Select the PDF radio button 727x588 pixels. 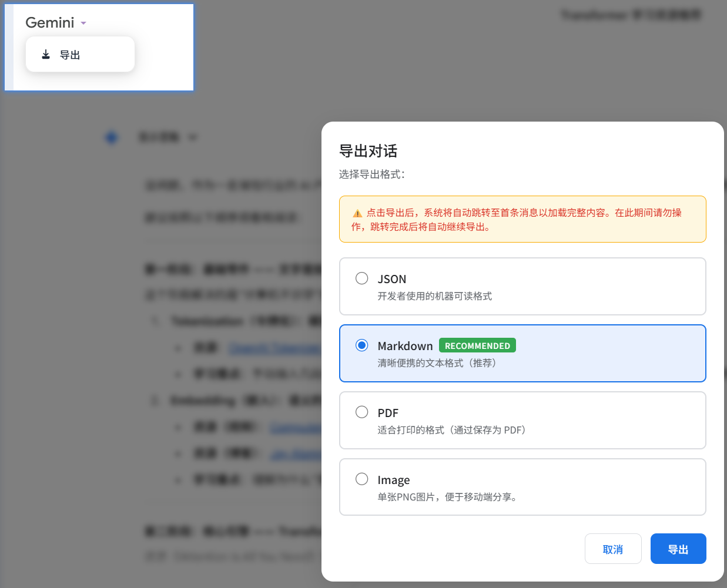point(361,412)
